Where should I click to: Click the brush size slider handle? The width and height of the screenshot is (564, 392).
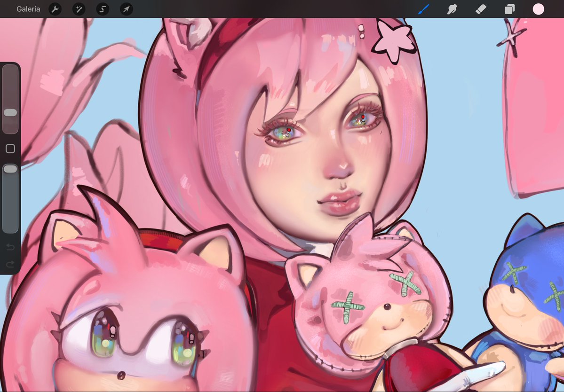(x=10, y=112)
